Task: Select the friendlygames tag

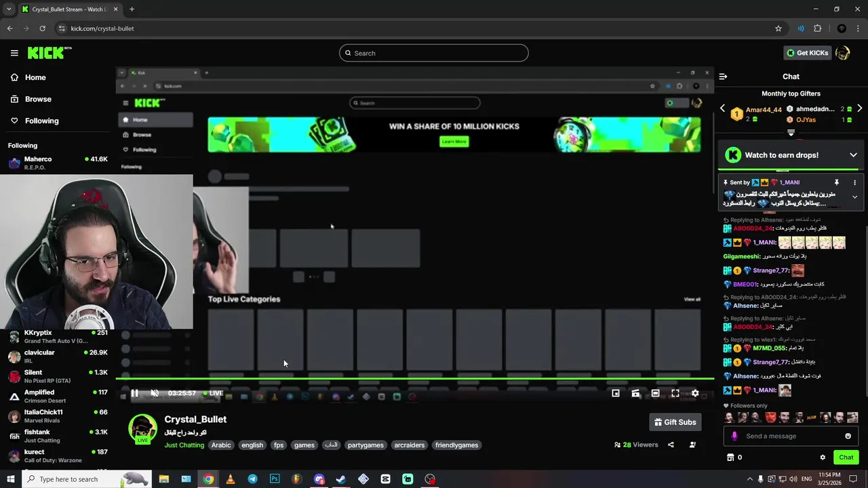Action: (456, 445)
